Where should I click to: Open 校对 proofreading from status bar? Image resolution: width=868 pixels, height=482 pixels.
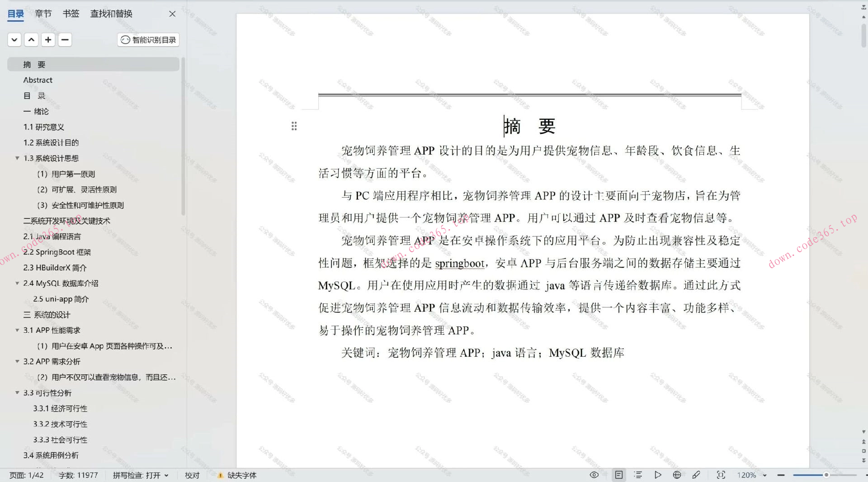[193, 475]
